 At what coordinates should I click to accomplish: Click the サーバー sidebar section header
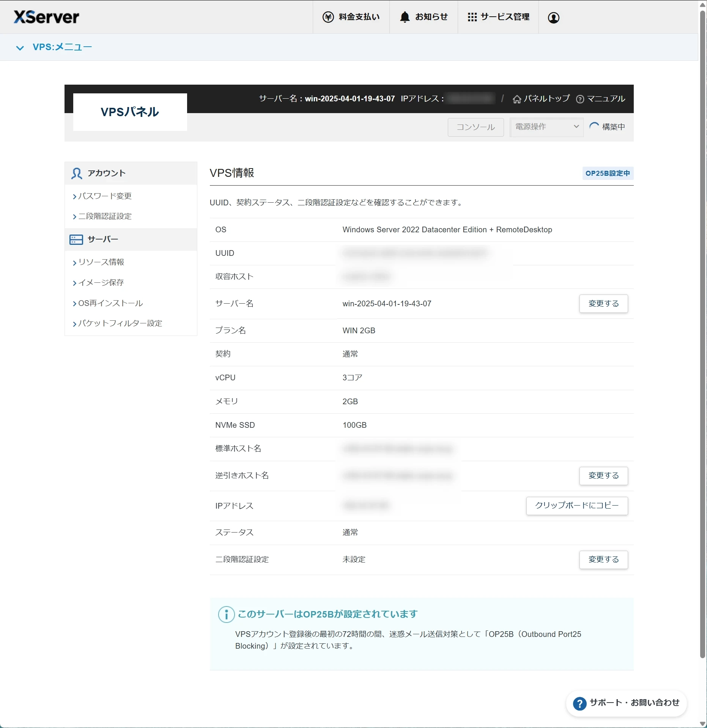(131, 240)
